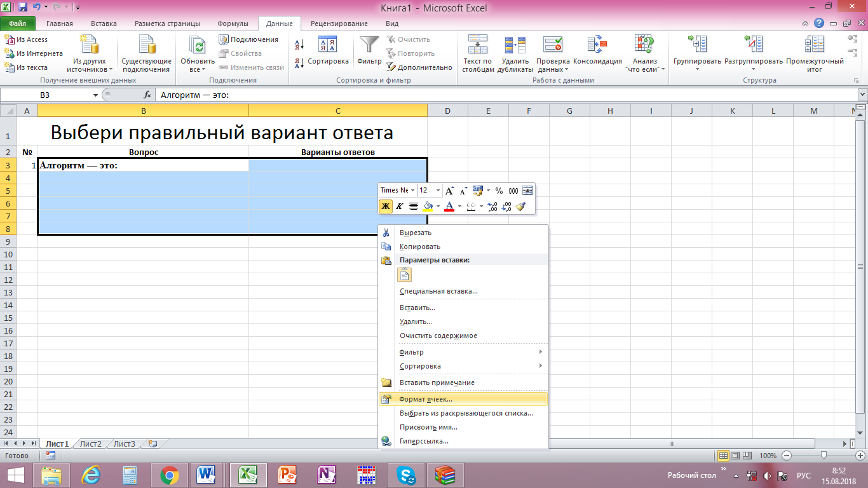
Task: Switch to sheet tab Лист2
Action: (91, 444)
